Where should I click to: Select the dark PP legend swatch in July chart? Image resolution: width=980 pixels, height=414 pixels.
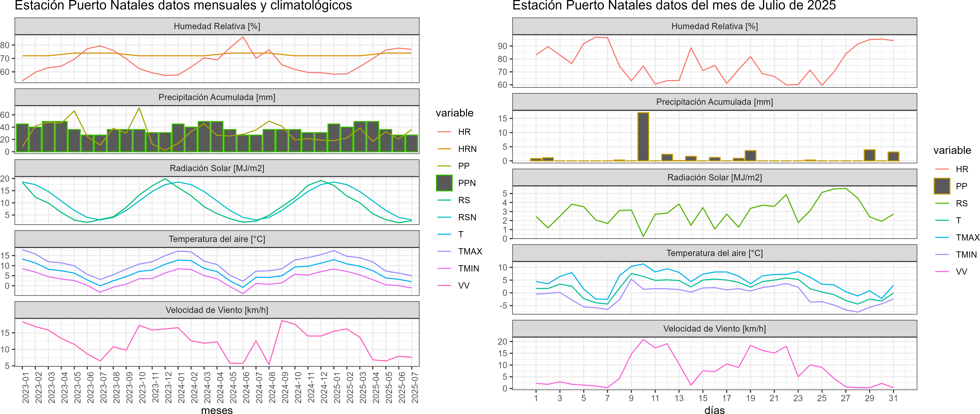point(942,186)
